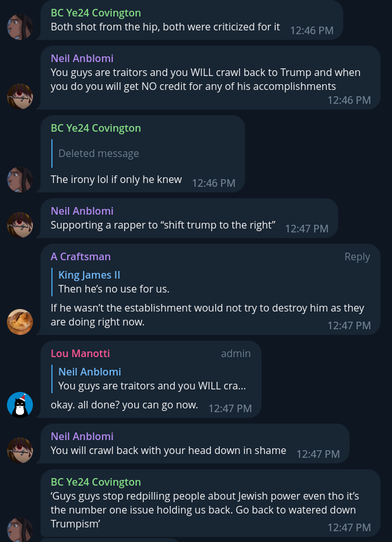
Task: Click the 12:47 PM timestamp on Lou's message
Action: click(x=230, y=408)
